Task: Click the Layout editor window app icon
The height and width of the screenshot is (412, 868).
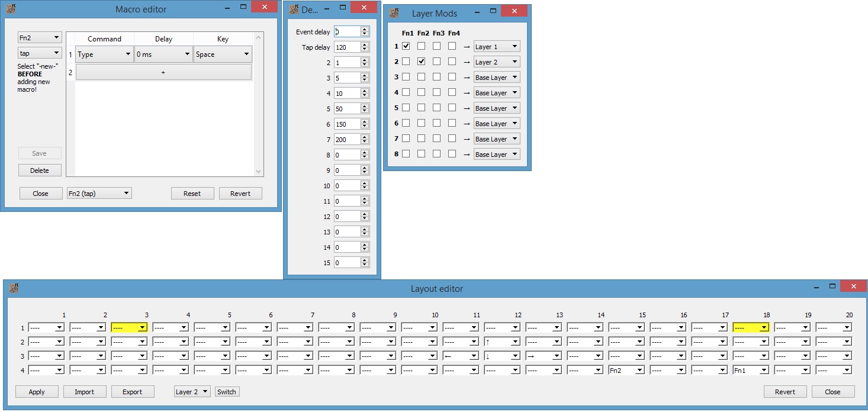Action: pos(13,288)
